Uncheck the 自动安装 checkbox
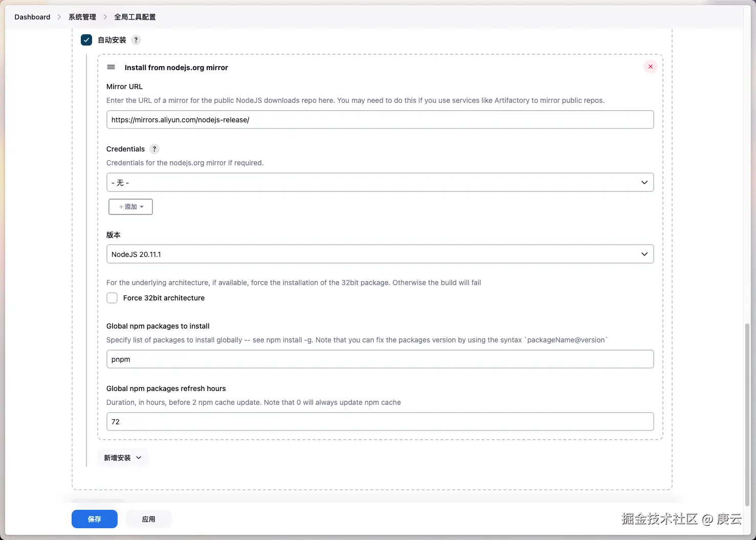The image size is (756, 540). click(86, 40)
